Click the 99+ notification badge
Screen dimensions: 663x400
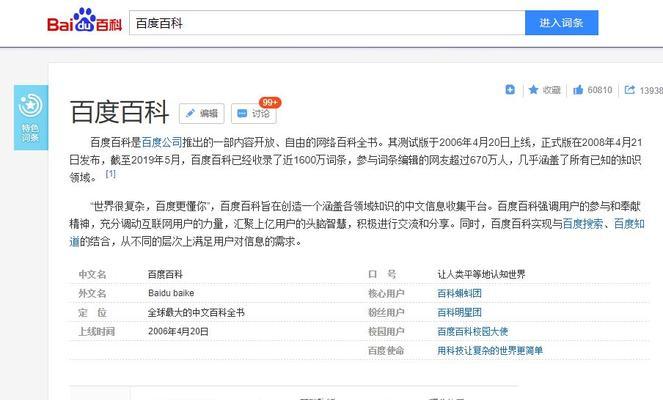point(270,102)
